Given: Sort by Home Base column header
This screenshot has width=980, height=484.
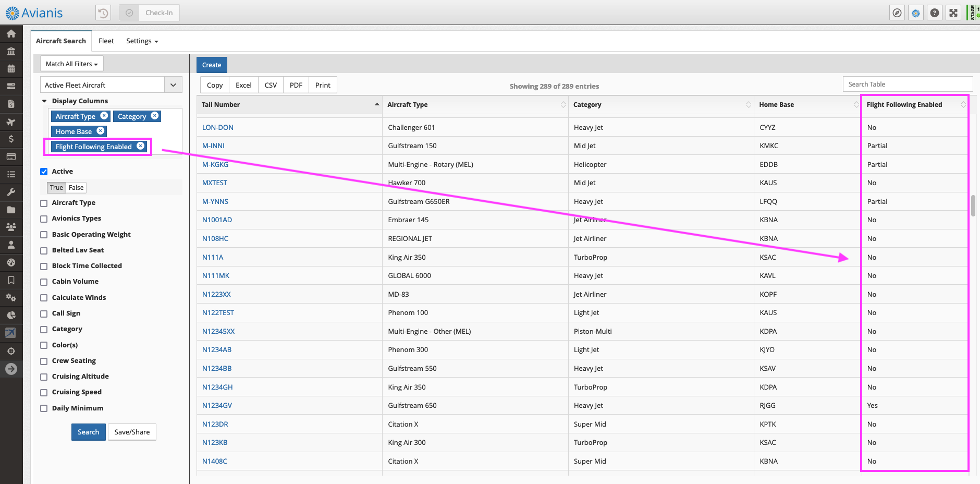Looking at the screenshot, I should point(807,105).
